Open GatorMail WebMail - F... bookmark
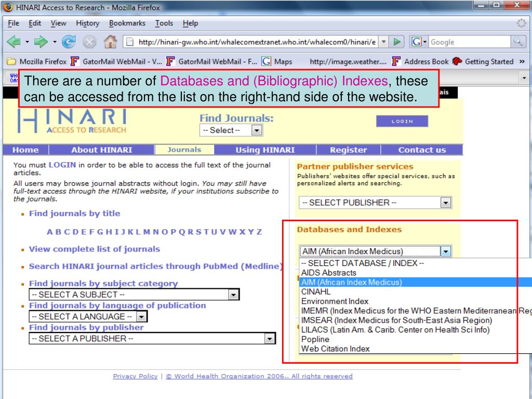The width and height of the screenshot is (532, 399). 212,61
